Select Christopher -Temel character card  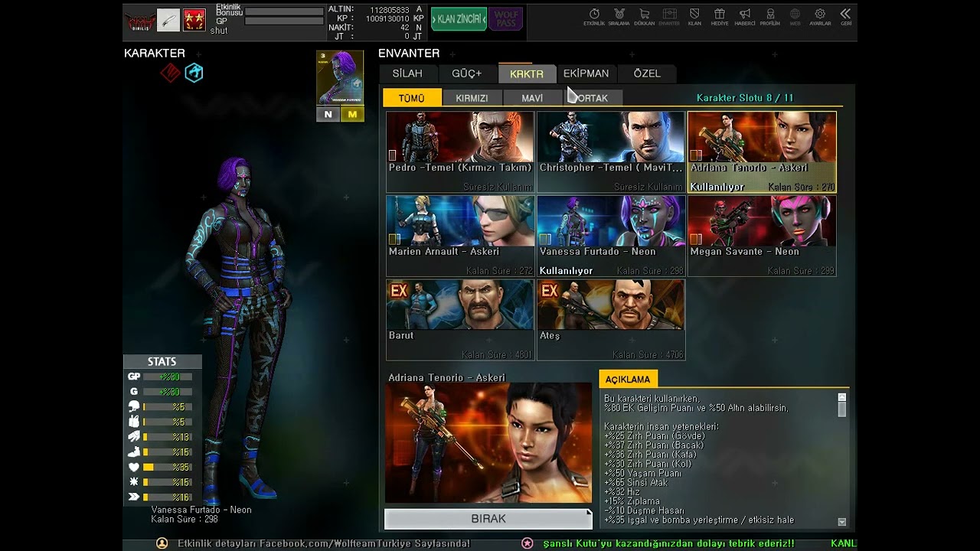coord(611,152)
